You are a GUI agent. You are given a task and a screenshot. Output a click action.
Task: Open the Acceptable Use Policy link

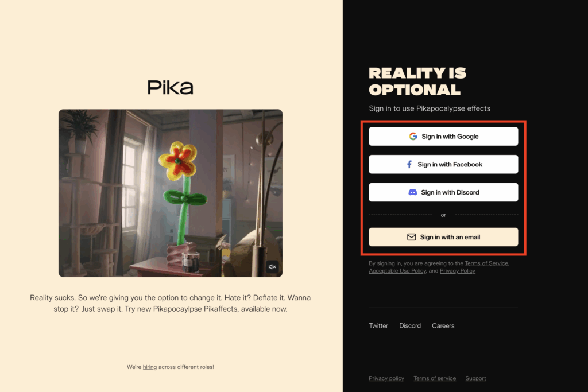click(x=397, y=271)
